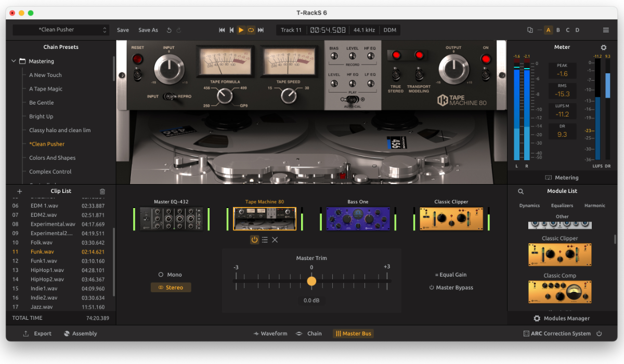The image size is (624, 364).
Task: Click the 0.0 dB trim value field
Action: pos(311,301)
